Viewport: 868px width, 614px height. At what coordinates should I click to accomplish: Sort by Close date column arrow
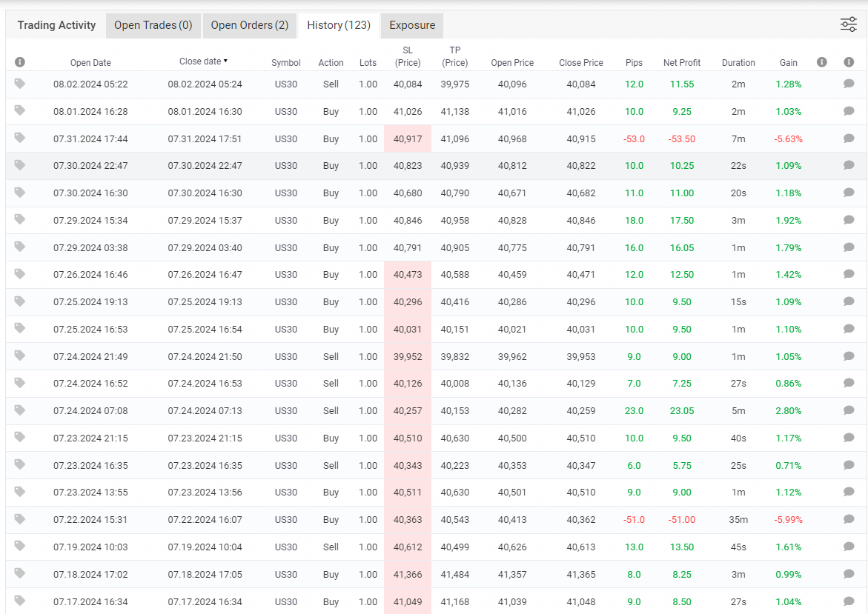[x=225, y=61]
